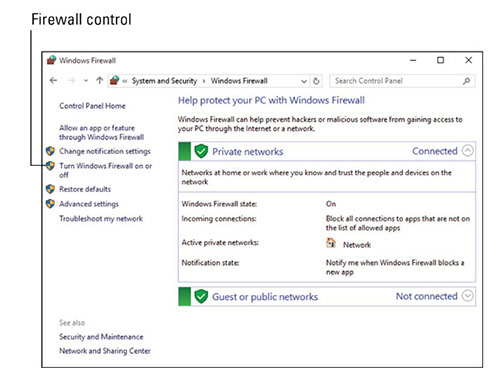
Task: Open Restore defaults link
Action: click(85, 189)
